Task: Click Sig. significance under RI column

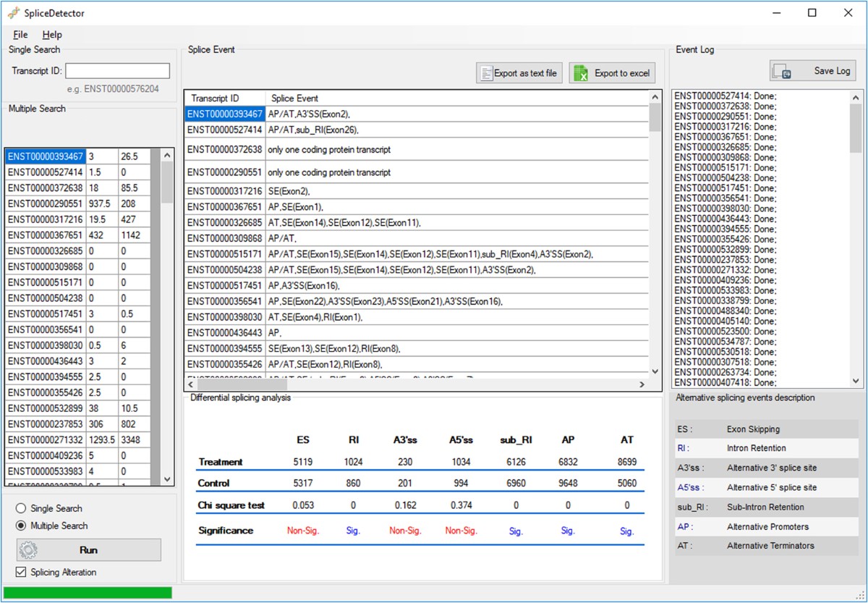Action: coord(353,531)
